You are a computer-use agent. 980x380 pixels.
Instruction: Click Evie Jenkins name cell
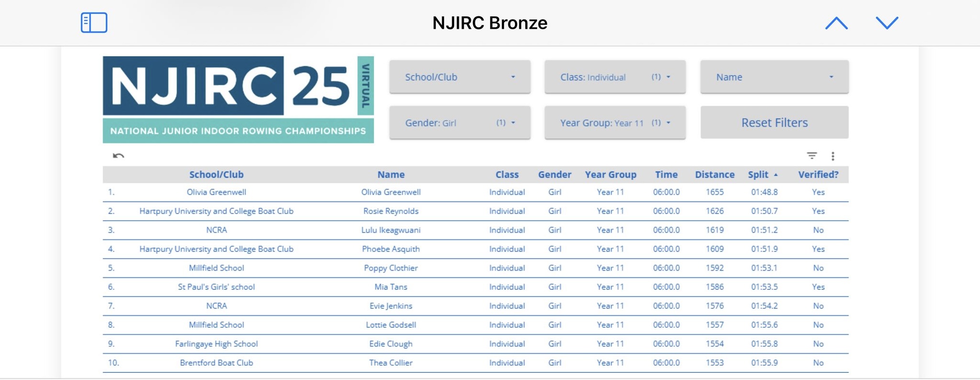[x=391, y=306]
